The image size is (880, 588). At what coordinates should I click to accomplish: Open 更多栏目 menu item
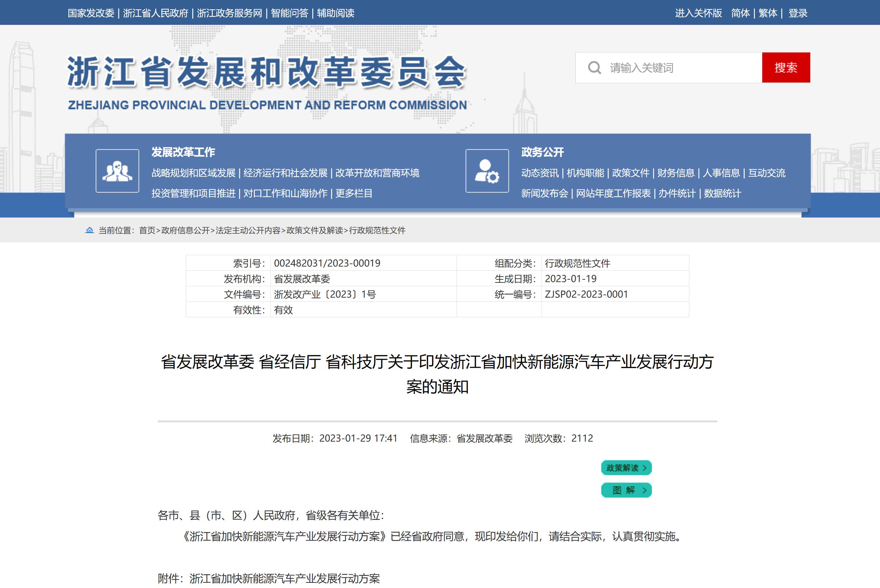coord(354,193)
